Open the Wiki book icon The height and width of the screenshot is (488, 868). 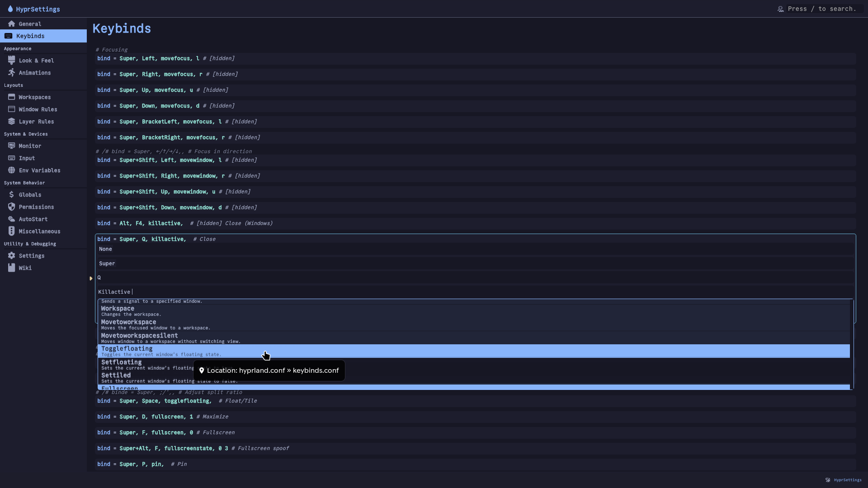pos(12,267)
